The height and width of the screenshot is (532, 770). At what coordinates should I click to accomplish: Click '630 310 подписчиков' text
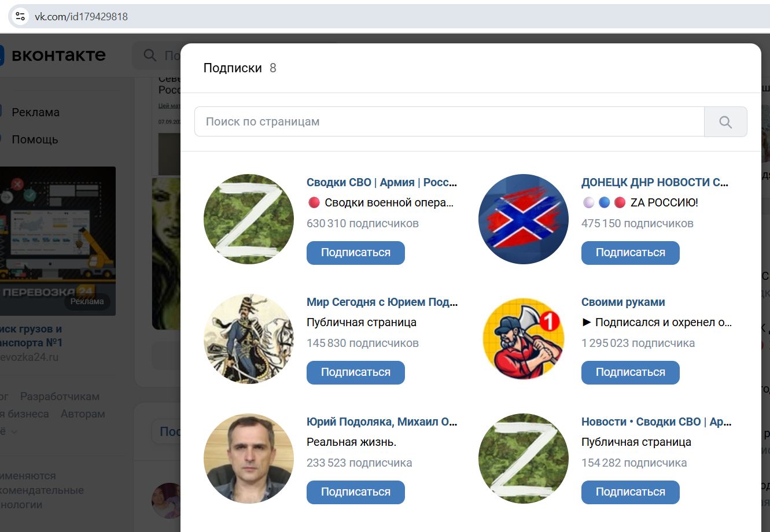coord(363,223)
